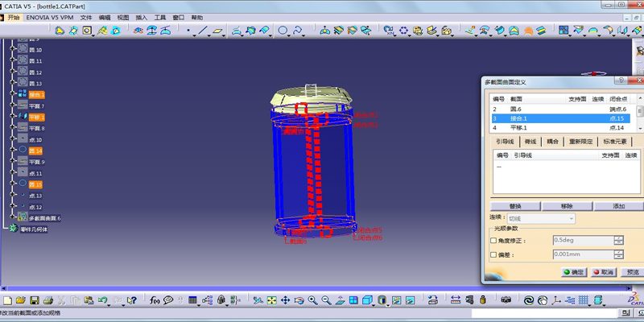Click the Fit All In view icon
Screen dimensions: 644x322
272,300
